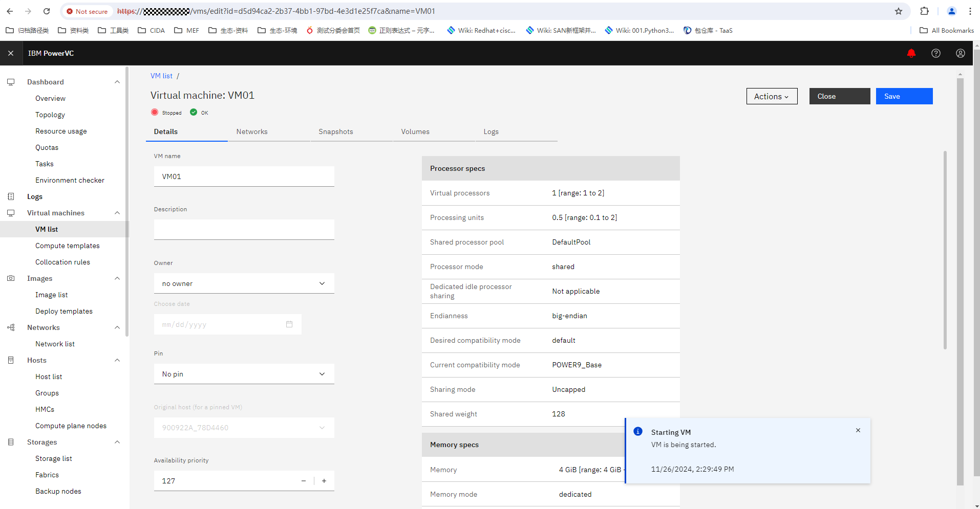Click the Storages icon in sidebar
The height and width of the screenshot is (509, 980).
click(x=11, y=442)
